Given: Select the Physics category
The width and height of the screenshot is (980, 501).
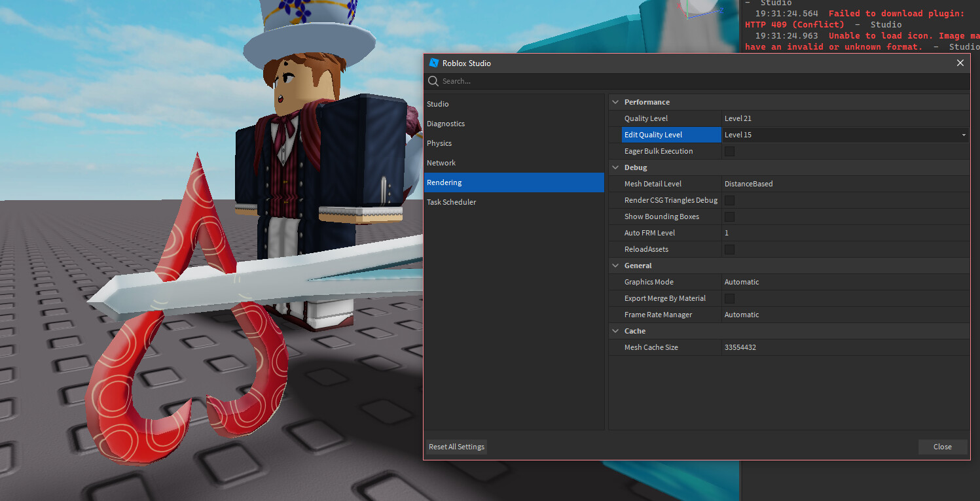Looking at the screenshot, I should (x=439, y=143).
